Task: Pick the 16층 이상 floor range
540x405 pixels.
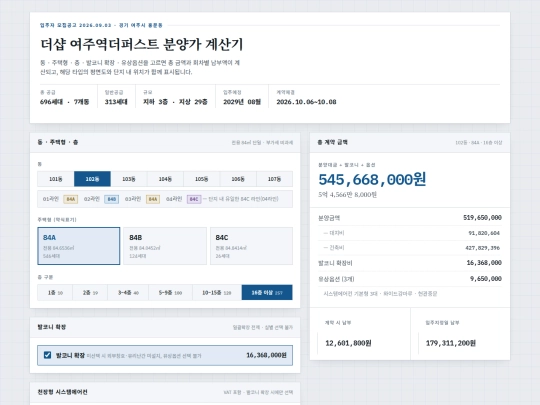Action: [x=267, y=293]
